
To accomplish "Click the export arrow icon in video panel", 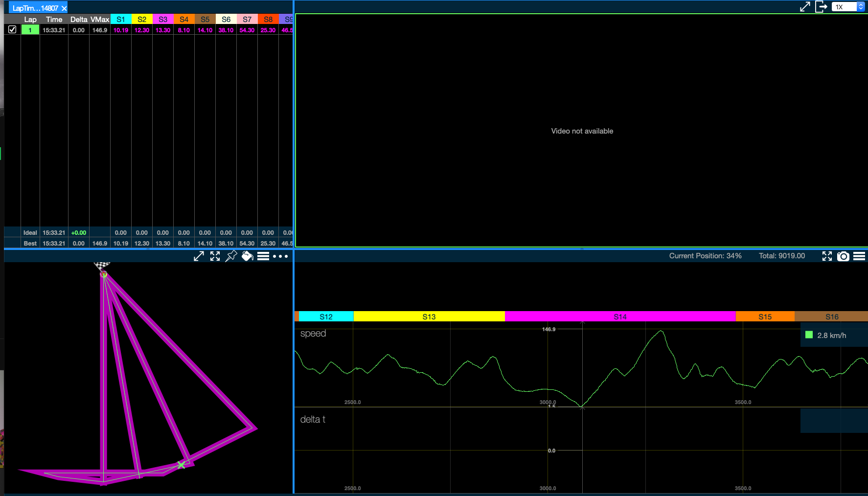I will (821, 7).
